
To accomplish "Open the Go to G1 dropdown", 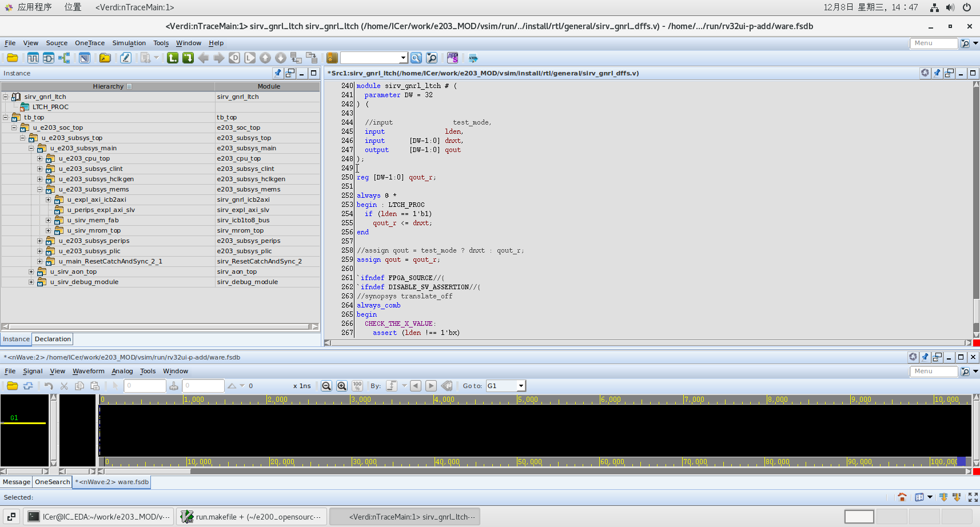I will [520, 386].
